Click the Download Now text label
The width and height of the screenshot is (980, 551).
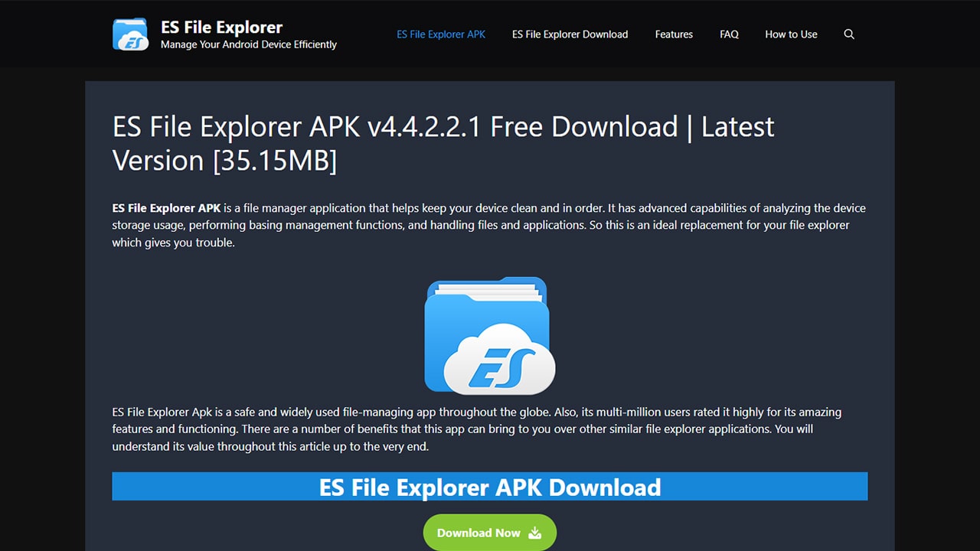pos(479,533)
